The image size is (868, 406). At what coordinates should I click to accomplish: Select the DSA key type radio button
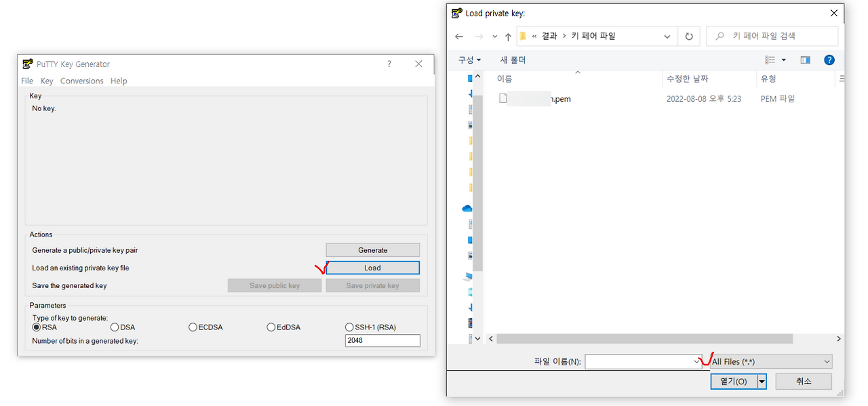(x=115, y=327)
